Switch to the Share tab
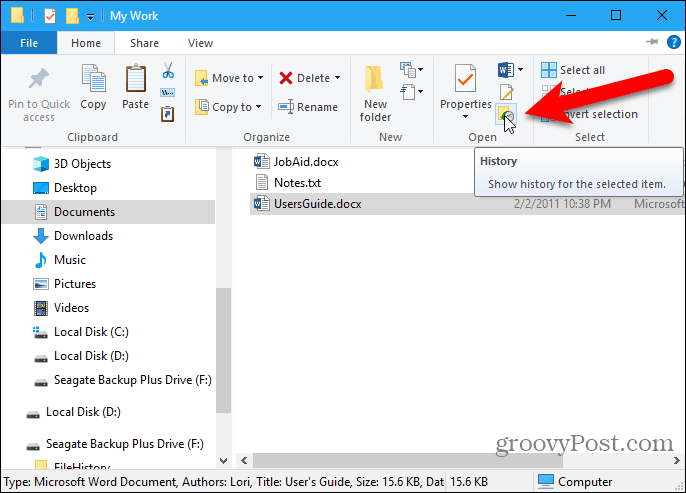 coord(144,43)
